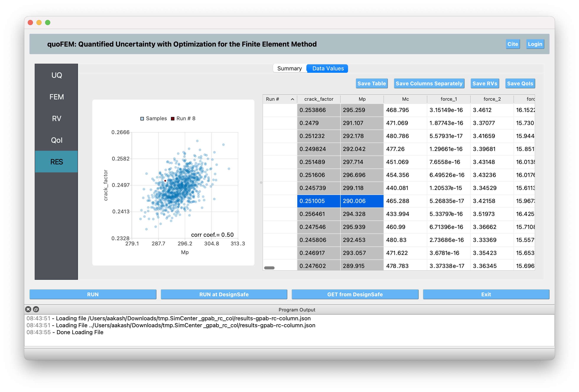Click the crack_factor axis title on the chart
579x392 pixels.
[106, 185]
